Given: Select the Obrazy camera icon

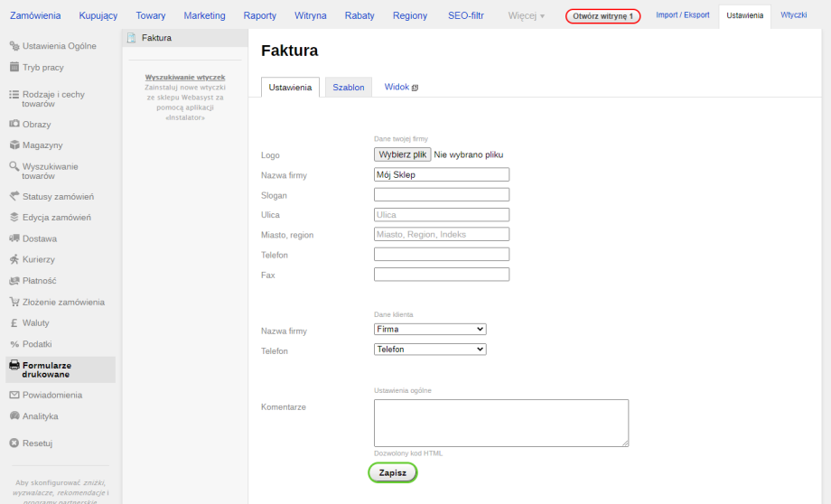Looking at the screenshot, I should 14,124.
